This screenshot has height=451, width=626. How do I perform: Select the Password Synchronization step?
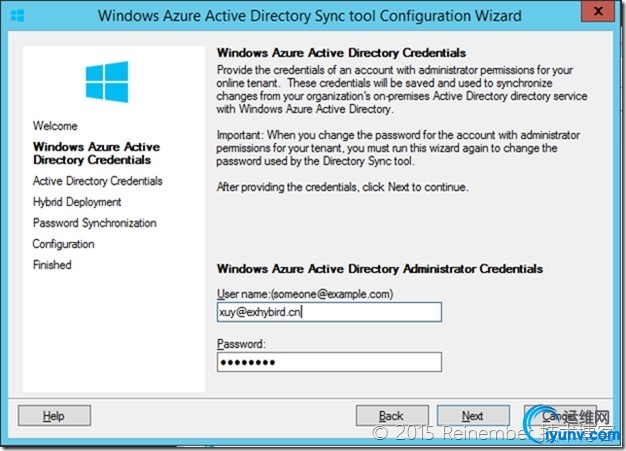click(x=95, y=223)
